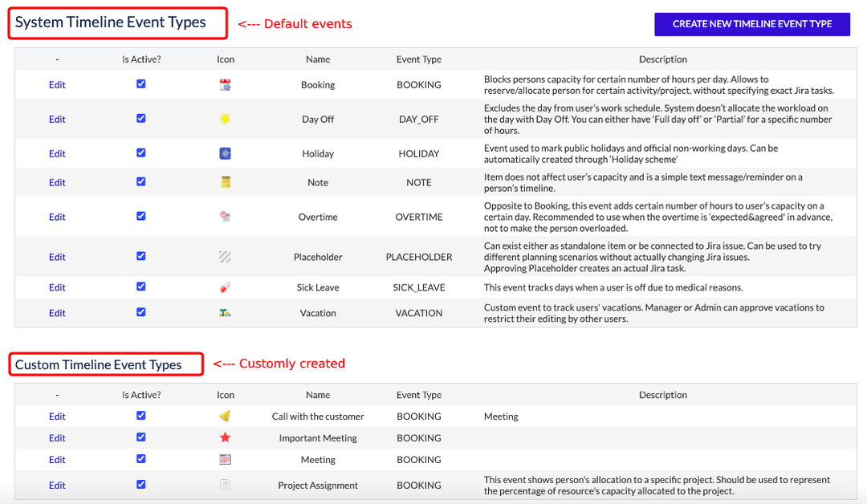Open Edit link for Note
Viewport: 867px width, 504px height.
[57, 182]
